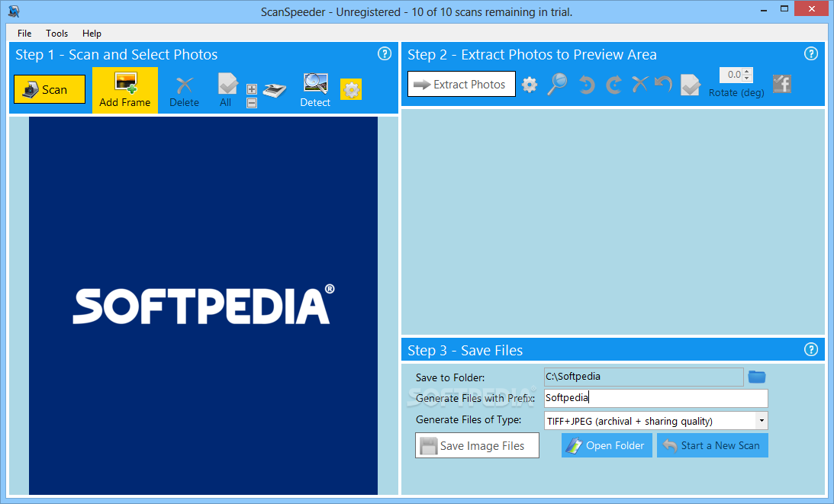Click the flatbed scanner icon in Step 1
The image size is (834, 504).
click(x=275, y=90)
